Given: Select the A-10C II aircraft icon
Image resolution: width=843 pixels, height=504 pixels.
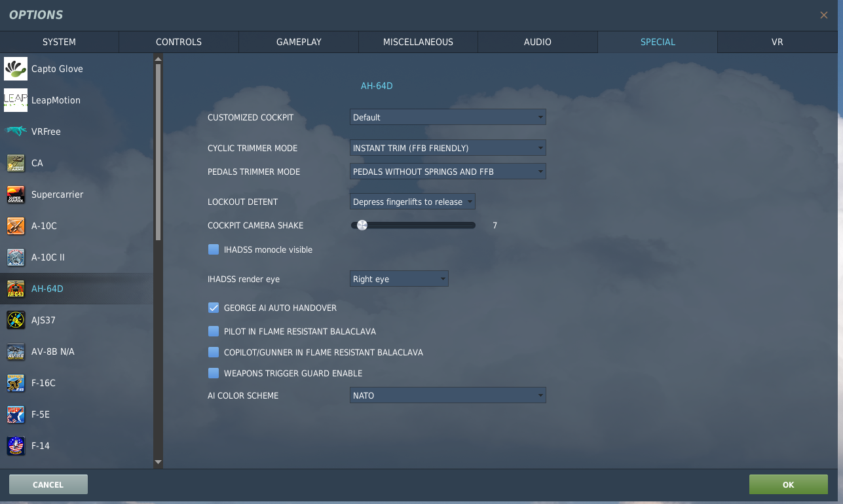Looking at the screenshot, I should click(x=16, y=257).
